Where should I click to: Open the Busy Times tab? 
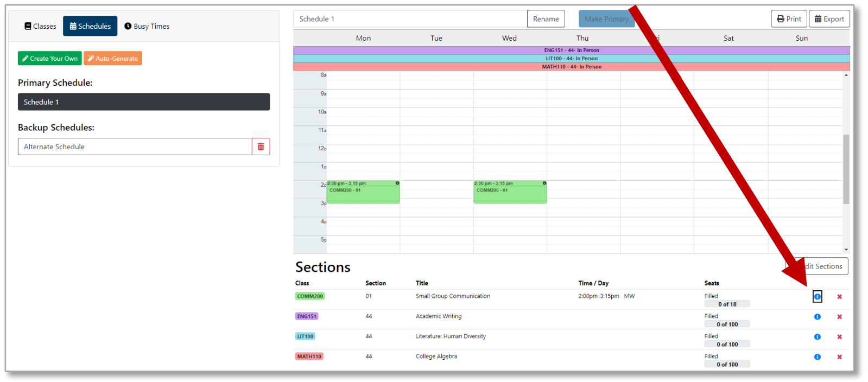[147, 26]
